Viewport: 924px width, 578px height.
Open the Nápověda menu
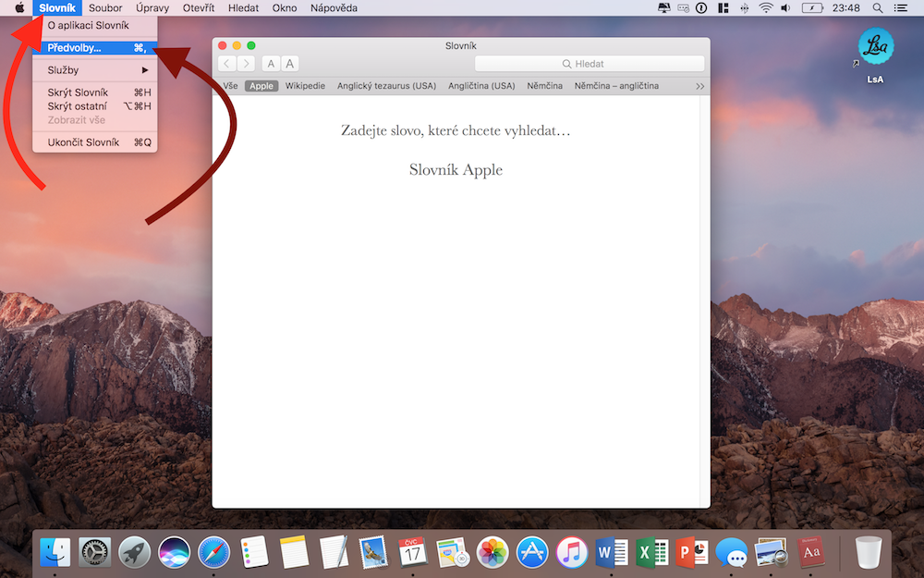coord(334,7)
